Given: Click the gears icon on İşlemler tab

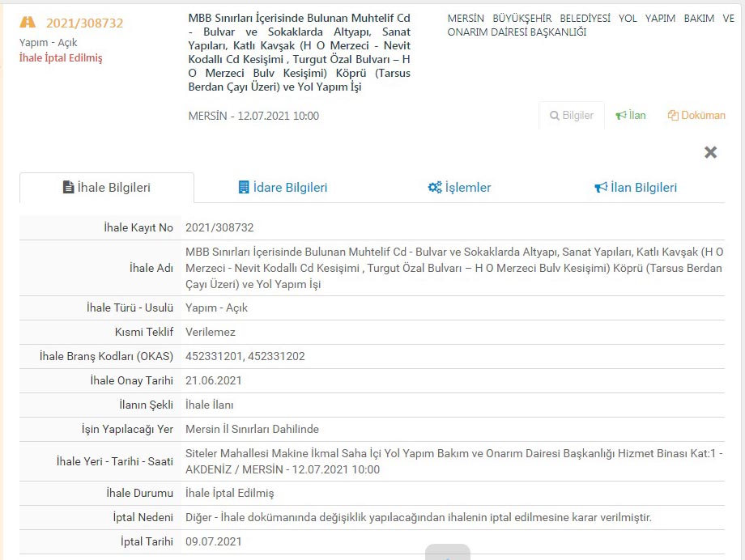Looking at the screenshot, I should (435, 187).
